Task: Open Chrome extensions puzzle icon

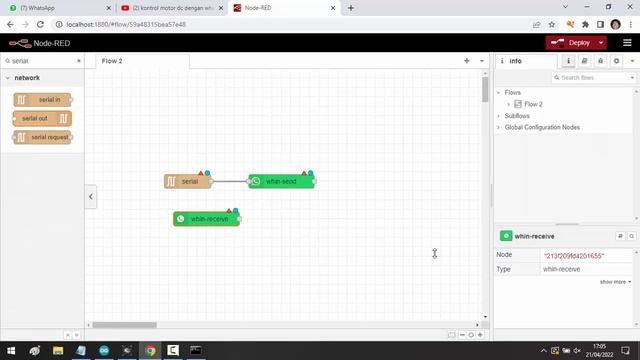Action: [585, 24]
